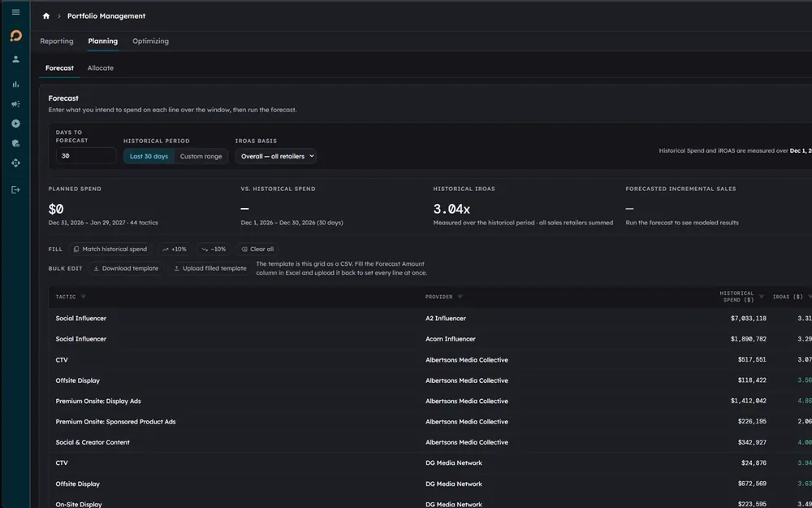Click Download template button
This screenshot has height=508, width=812.
[x=126, y=268]
